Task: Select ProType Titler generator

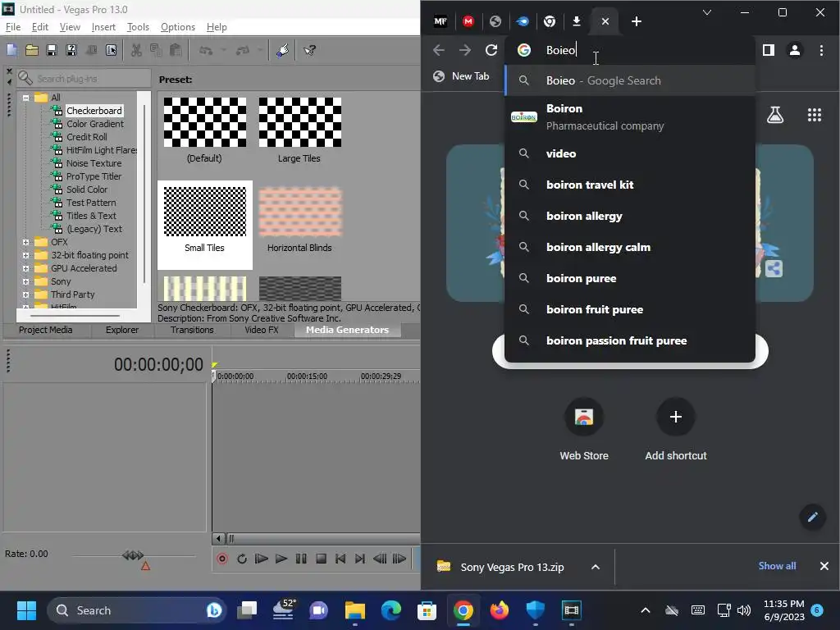Action: click(94, 176)
